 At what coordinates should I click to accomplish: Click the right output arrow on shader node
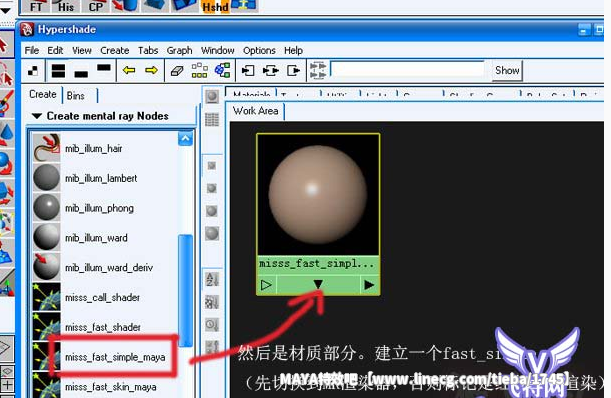(369, 285)
